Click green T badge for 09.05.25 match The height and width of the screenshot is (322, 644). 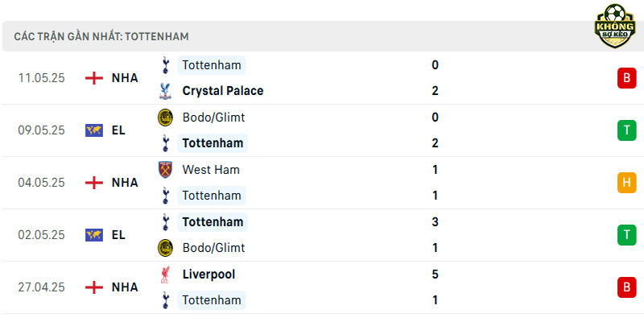[x=626, y=130]
